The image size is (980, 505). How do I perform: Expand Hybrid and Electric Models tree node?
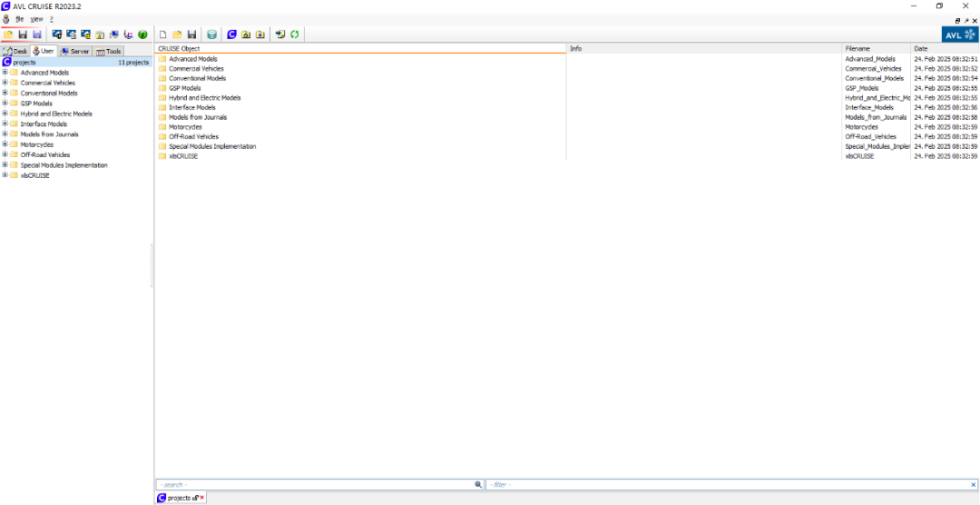5,114
